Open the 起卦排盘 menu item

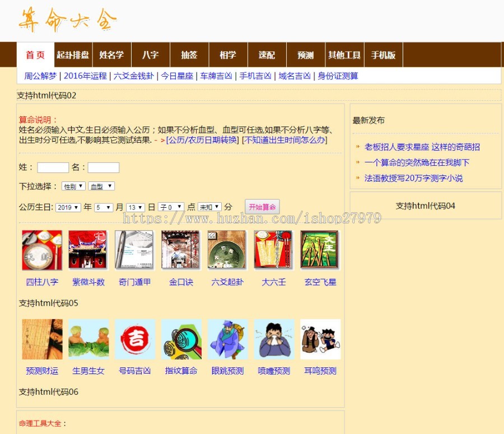pyautogui.click(x=73, y=55)
